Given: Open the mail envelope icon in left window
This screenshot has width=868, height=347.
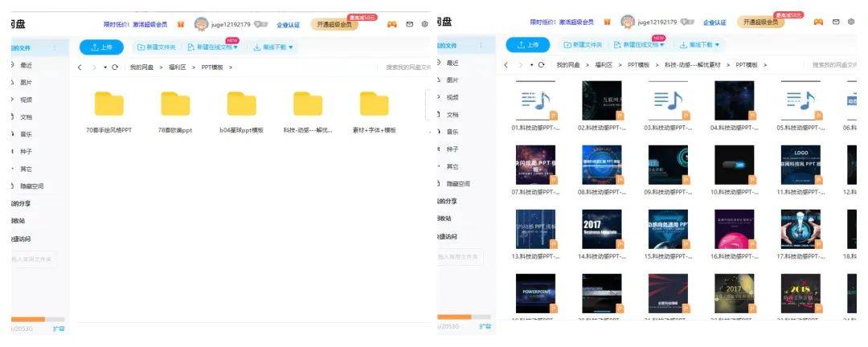Looking at the screenshot, I should 410,24.
